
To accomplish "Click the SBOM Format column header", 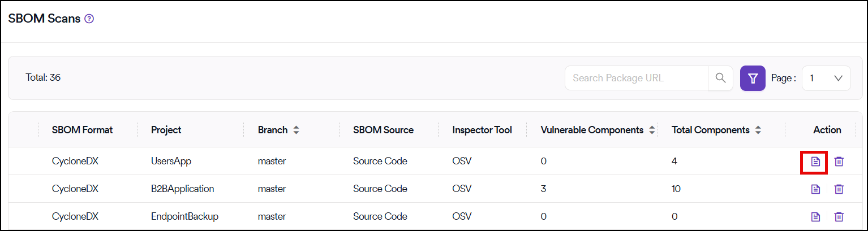I will [x=82, y=130].
